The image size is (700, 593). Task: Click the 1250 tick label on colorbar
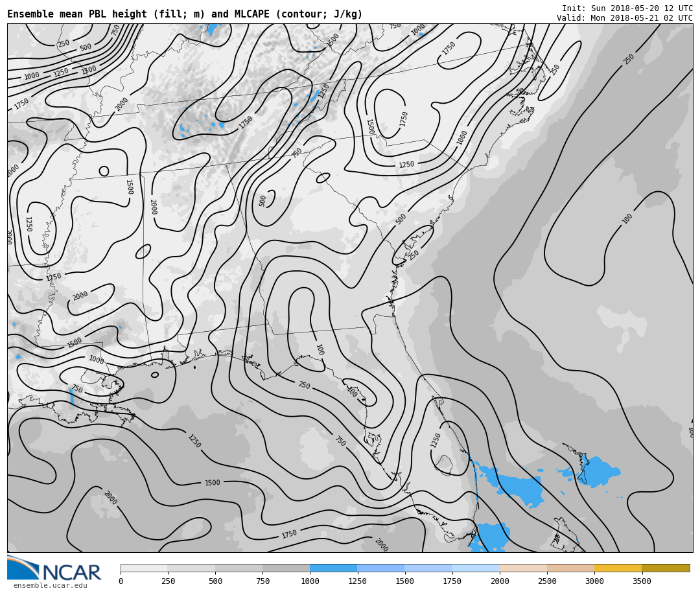coord(357,581)
